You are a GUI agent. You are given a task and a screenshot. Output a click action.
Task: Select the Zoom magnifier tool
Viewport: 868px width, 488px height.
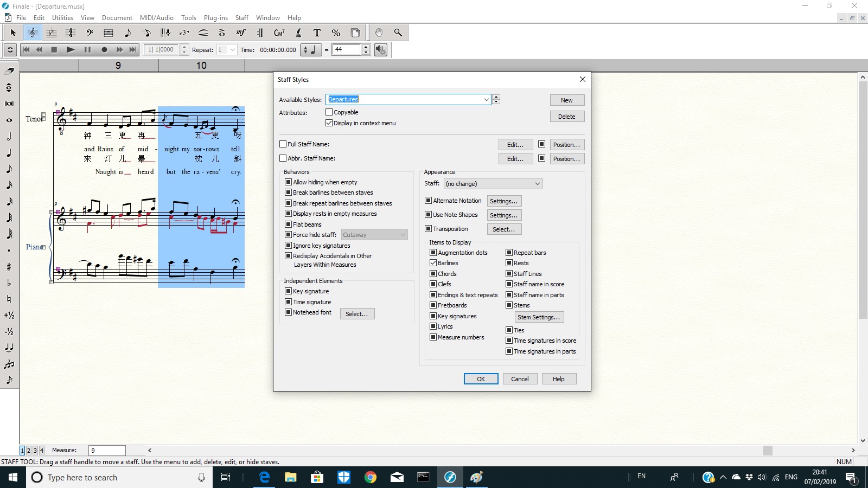pyautogui.click(x=398, y=33)
